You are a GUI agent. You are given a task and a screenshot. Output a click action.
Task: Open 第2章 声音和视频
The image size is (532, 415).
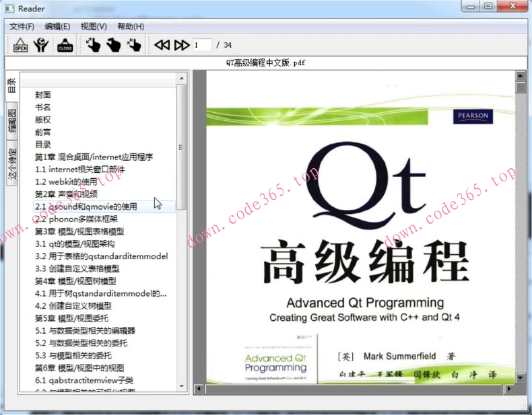coord(66,194)
